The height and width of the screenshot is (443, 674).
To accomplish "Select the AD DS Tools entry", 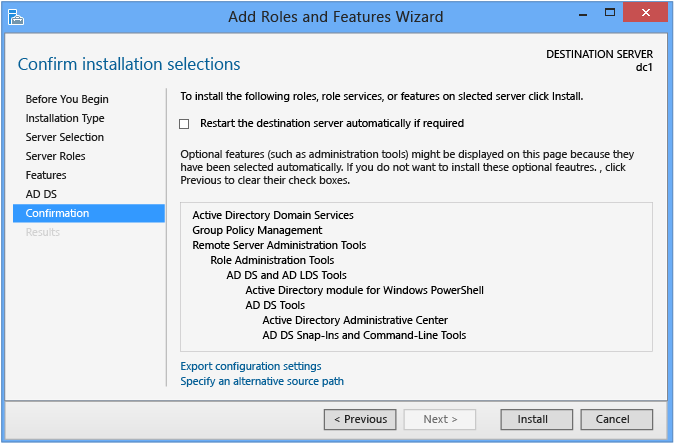I will [x=275, y=305].
